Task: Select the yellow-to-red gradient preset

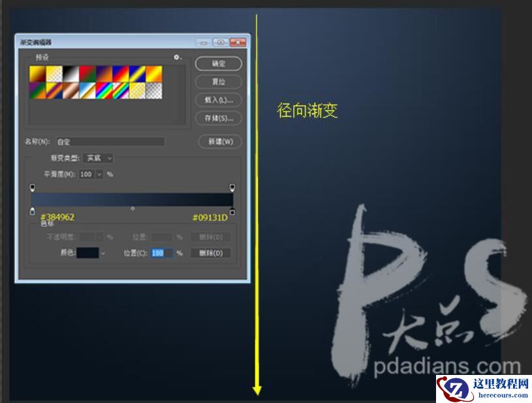Action: (x=37, y=73)
